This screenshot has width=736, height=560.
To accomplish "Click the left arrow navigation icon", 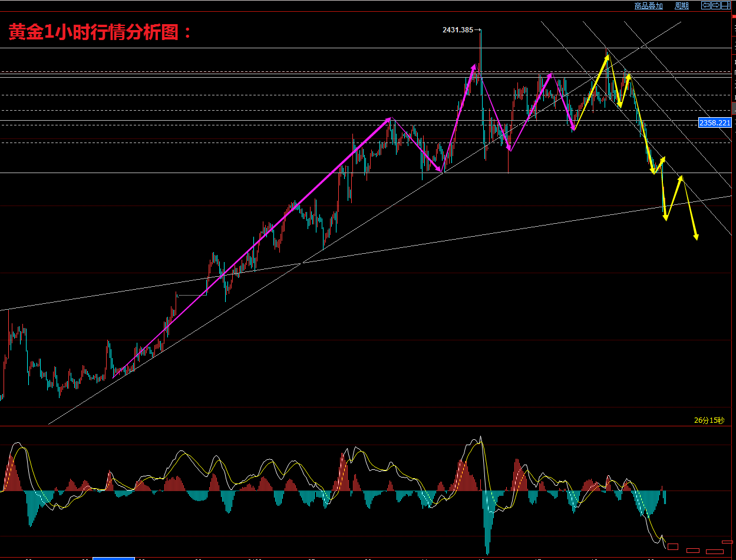I will pyautogui.click(x=705, y=5).
